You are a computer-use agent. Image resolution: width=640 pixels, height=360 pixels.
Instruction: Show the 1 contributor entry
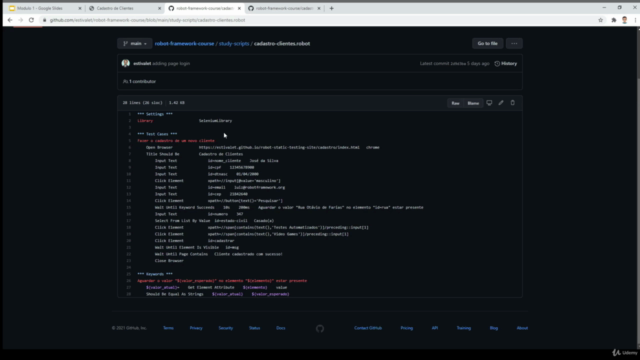coord(140,82)
